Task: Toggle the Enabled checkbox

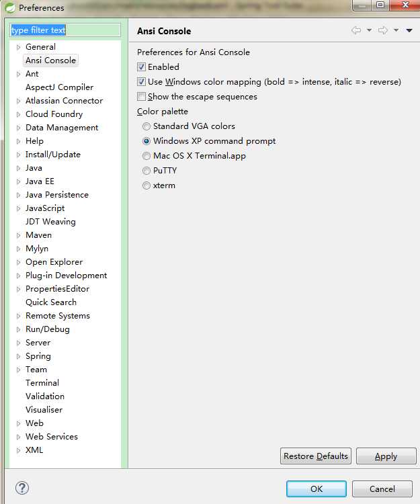Action: pyautogui.click(x=141, y=67)
